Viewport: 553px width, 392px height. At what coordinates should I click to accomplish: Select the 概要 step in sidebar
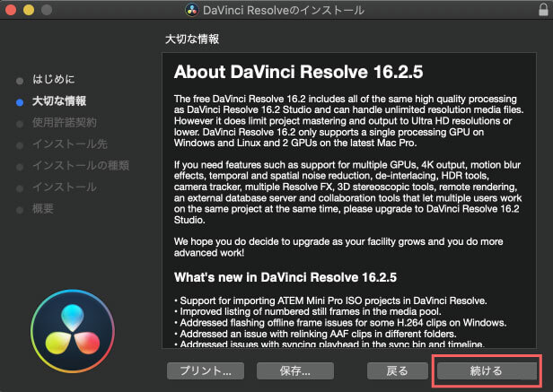click(x=43, y=209)
